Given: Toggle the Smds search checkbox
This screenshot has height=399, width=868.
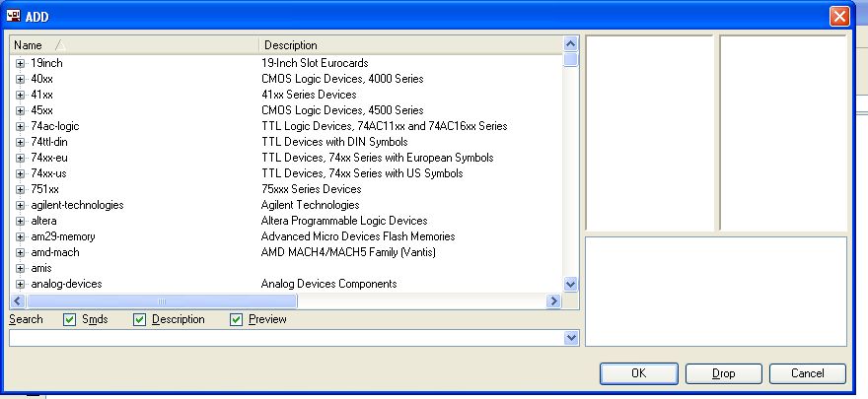Looking at the screenshot, I should tap(69, 319).
